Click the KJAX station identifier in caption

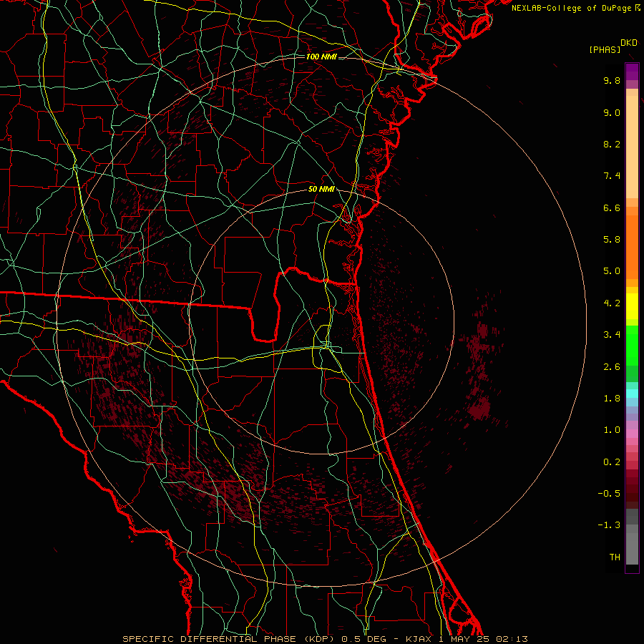pos(419,639)
